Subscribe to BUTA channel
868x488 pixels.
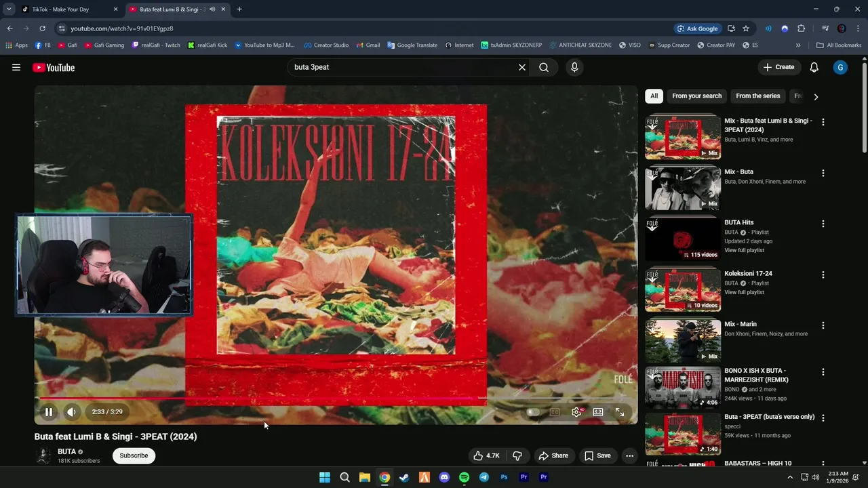134,455
